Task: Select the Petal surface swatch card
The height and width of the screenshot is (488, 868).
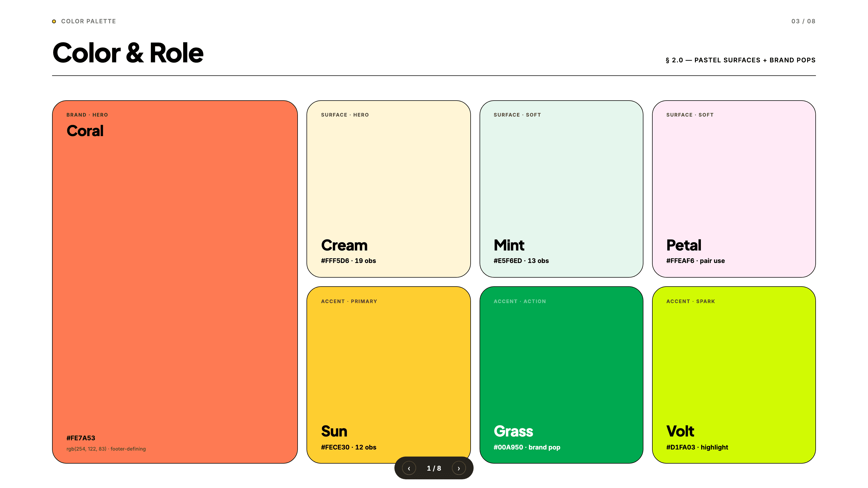Action: pyautogui.click(x=734, y=189)
